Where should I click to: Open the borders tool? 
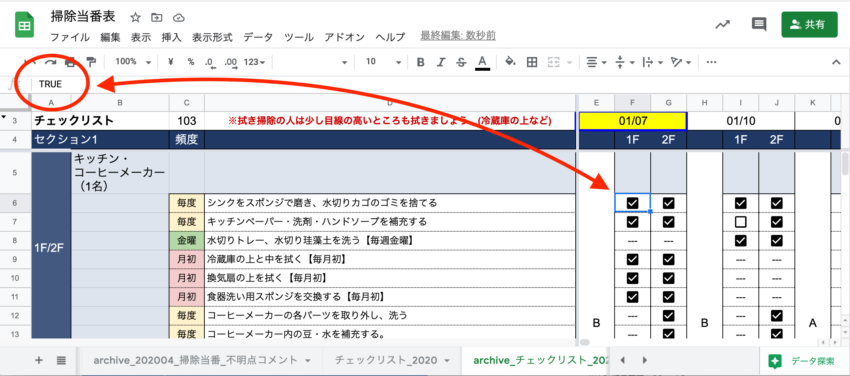pyautogui.click(x=532, y=62)
